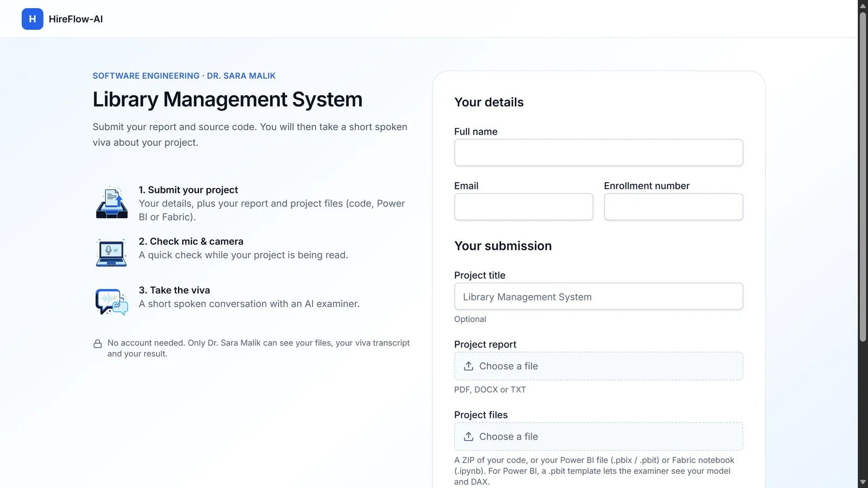868x488 pixels.
Task: Click the 'No account needed' privacy note
Action: [258, 348]
